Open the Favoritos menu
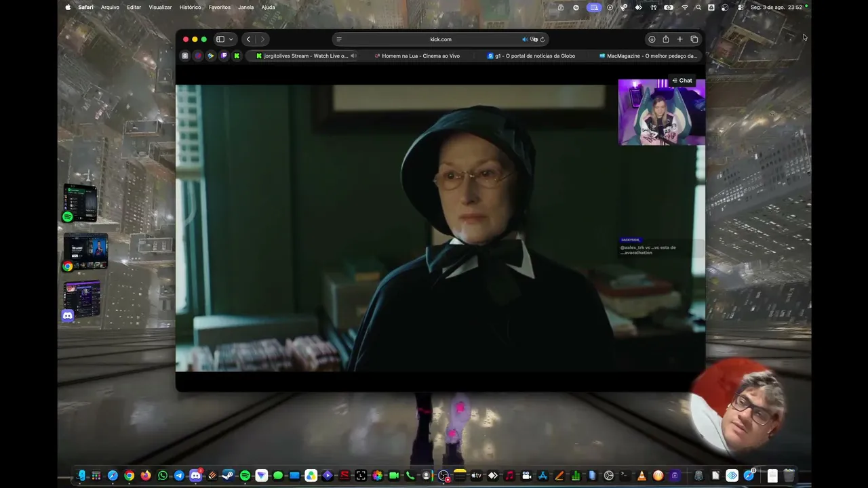Image resolution: width=868 pixels, height=488 pixels. coord(220,7)
